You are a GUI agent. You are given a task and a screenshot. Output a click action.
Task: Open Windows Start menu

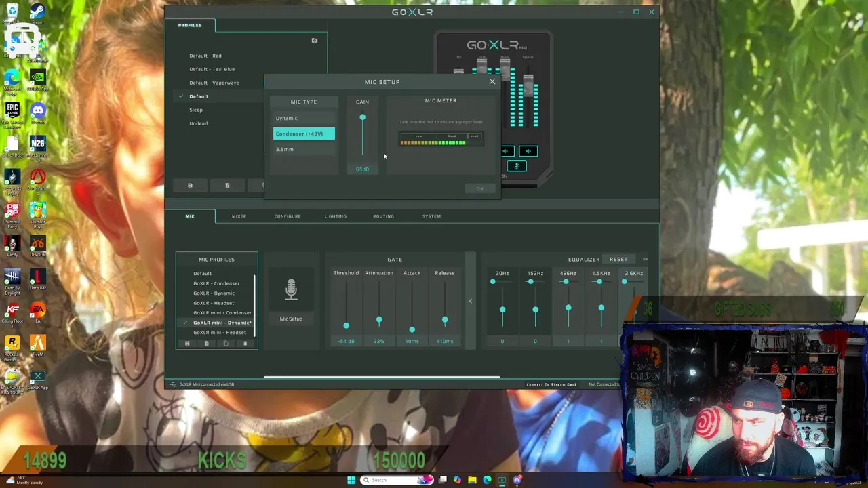(x=351, y=481)
